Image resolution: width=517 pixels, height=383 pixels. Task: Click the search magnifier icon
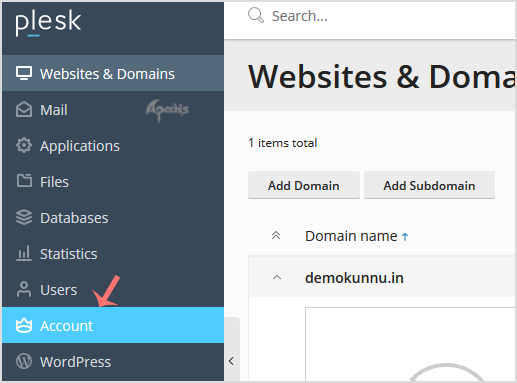click(x=256, y=15)
